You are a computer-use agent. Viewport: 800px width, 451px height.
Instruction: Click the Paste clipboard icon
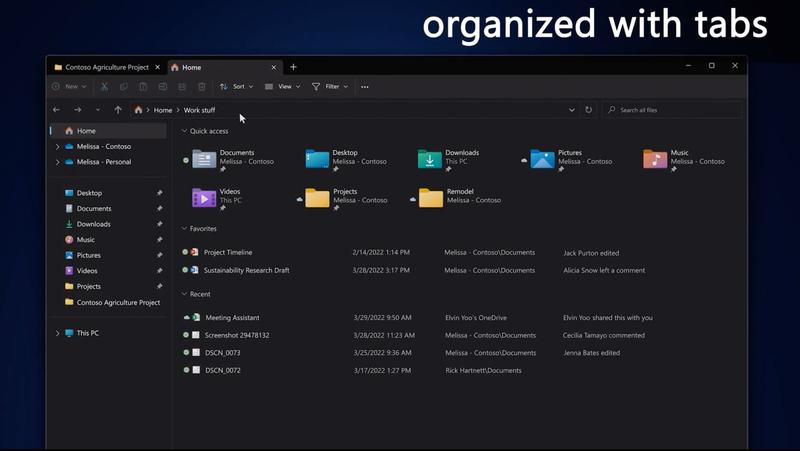(143, 87)
